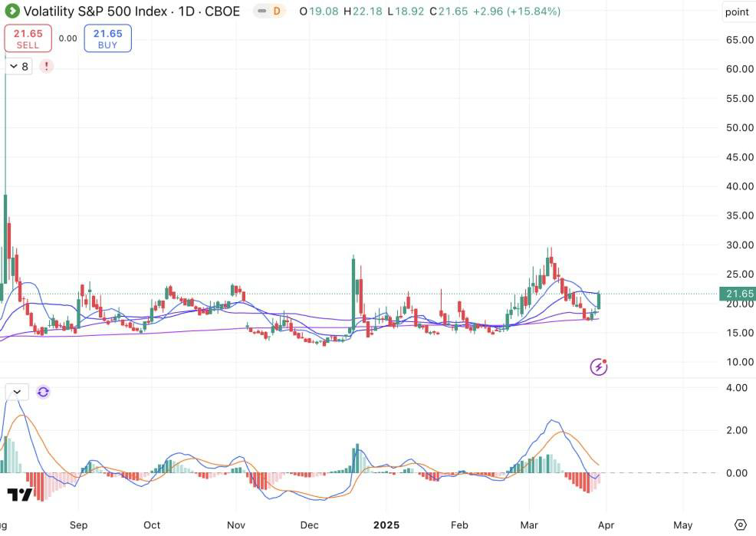Click the red 21.65 SELL button
756x536 pixels.
tap(28, 38)
